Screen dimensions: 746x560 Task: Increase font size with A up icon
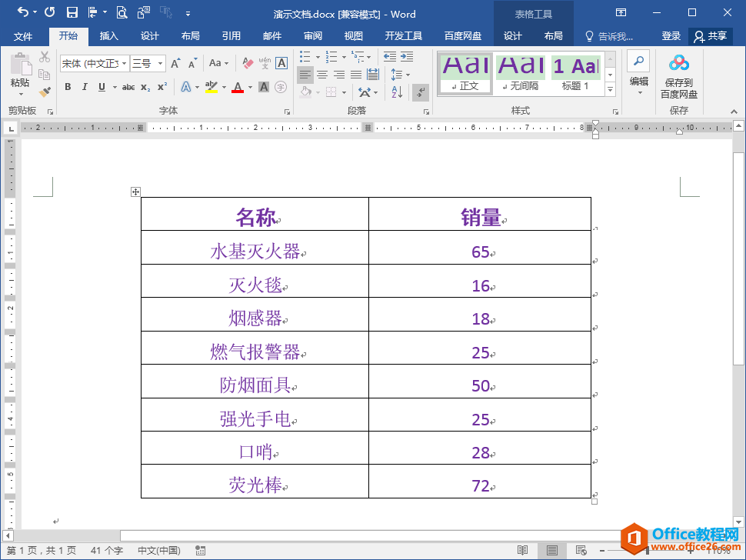point(175,63)
